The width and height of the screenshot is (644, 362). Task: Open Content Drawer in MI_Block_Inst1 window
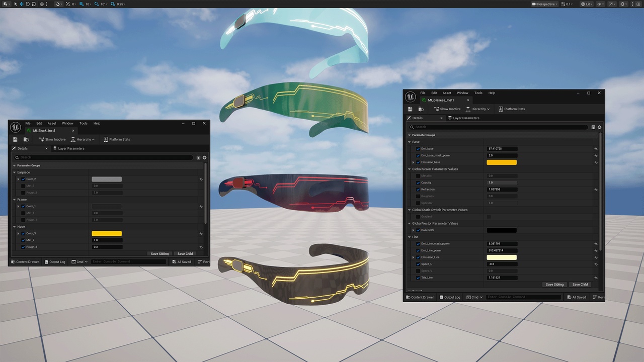point(25,261)
